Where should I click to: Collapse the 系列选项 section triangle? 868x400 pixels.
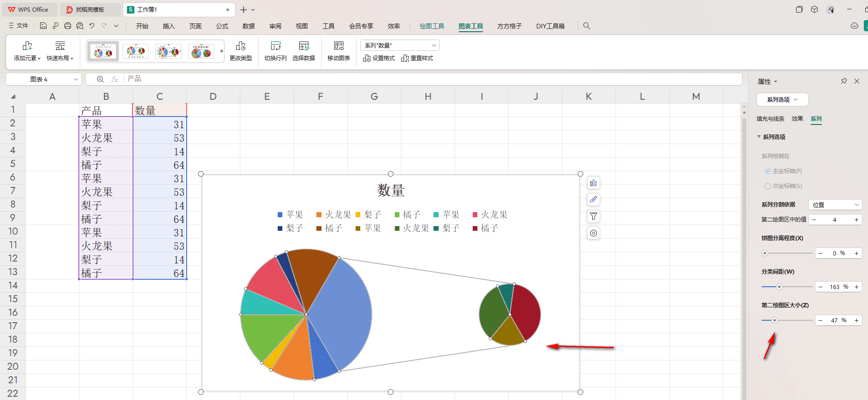tap(759, 137)
